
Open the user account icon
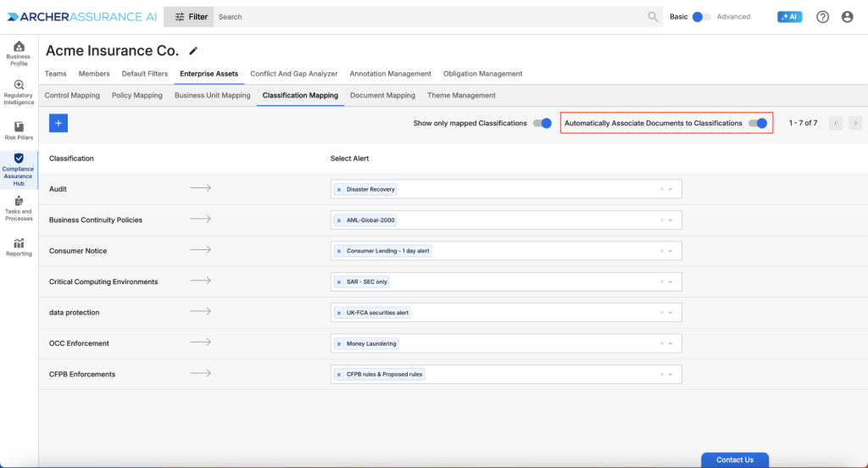click(x=847, y=17)
